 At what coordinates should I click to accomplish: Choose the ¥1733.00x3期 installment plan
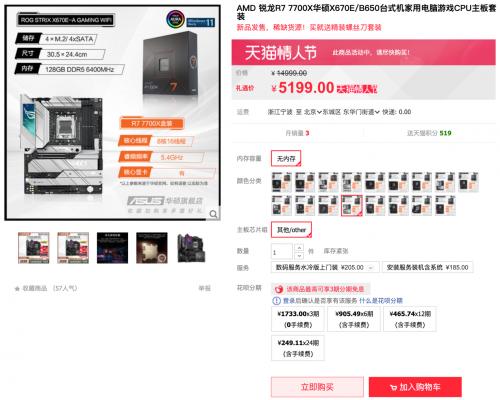point(298,319)
